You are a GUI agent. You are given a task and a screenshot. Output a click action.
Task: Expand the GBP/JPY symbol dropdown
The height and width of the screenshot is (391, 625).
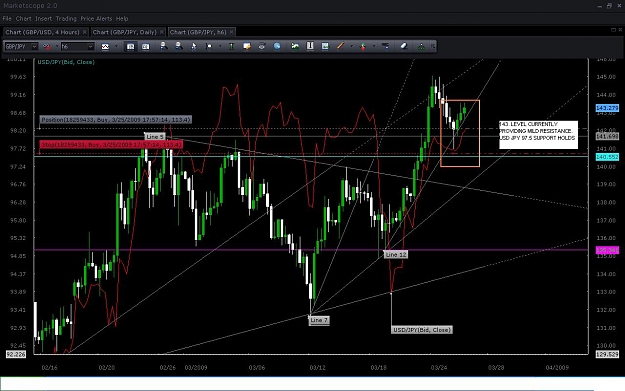click(x=34, y=47)
